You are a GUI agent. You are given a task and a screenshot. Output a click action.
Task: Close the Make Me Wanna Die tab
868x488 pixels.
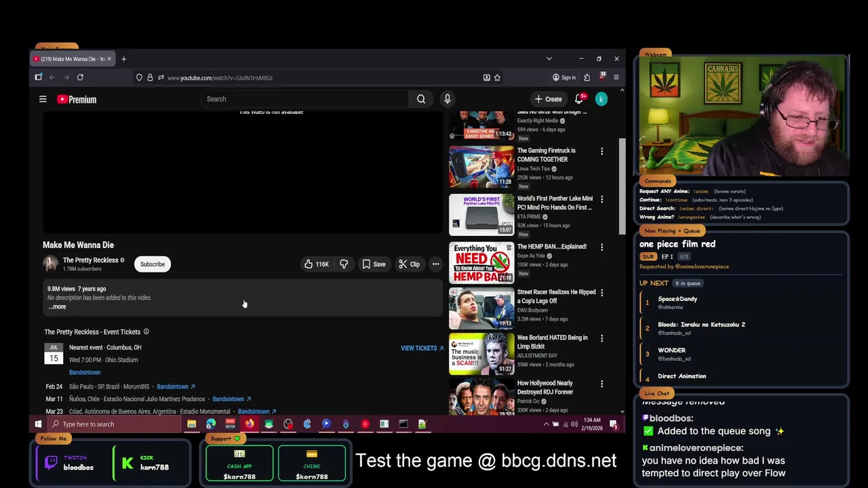(108, 59)
